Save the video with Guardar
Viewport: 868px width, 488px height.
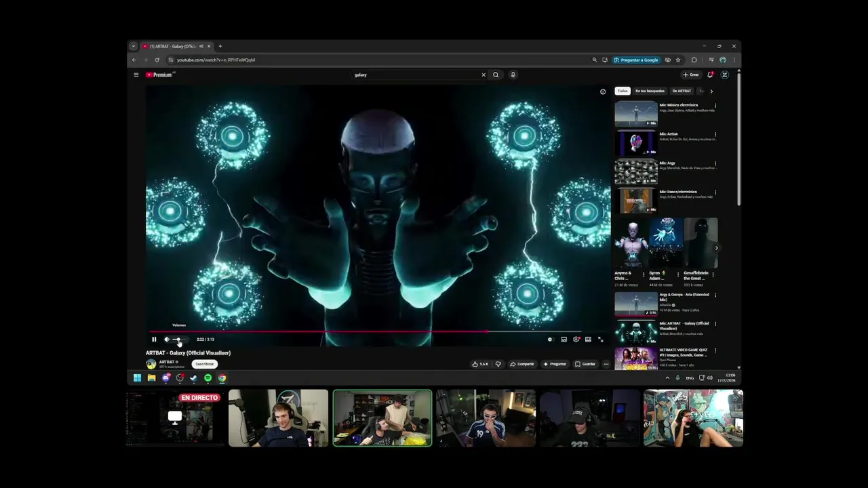[585, 364]
